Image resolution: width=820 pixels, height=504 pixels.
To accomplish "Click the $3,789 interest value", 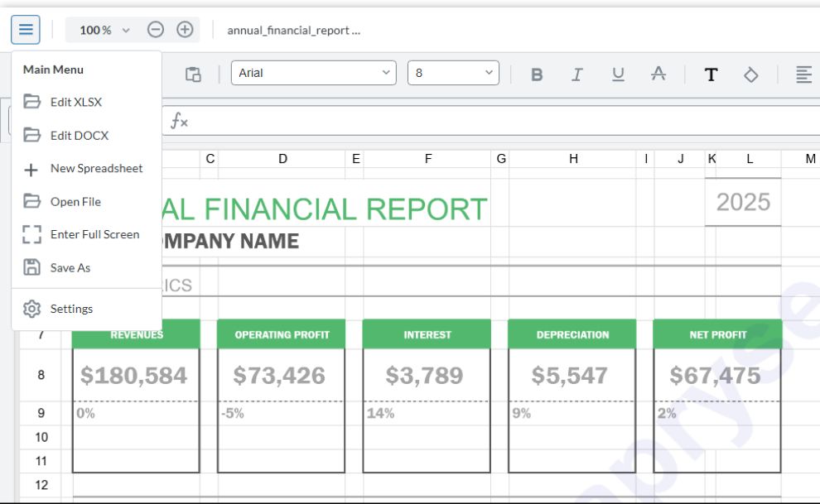I will tap(425, 376).
